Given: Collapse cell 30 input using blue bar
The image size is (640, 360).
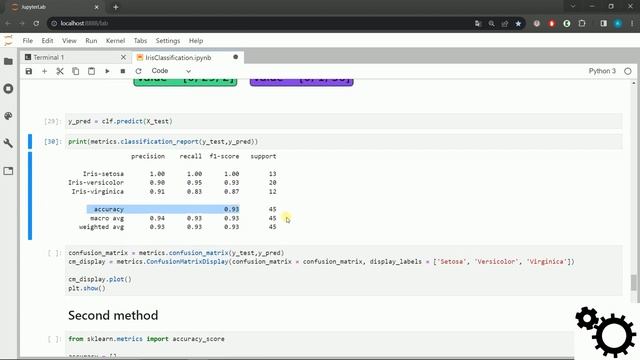Looking at the screenshot, I should 30,142.
